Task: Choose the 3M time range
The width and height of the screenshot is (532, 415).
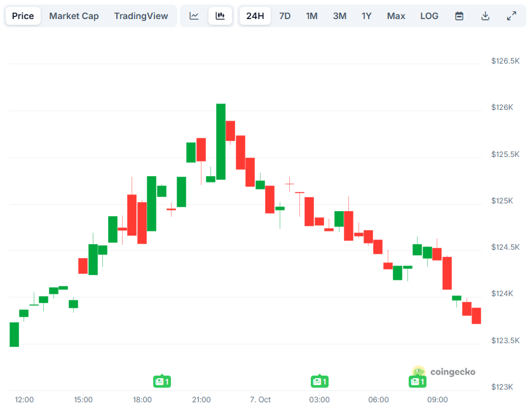Action: (x=339, y=16)
